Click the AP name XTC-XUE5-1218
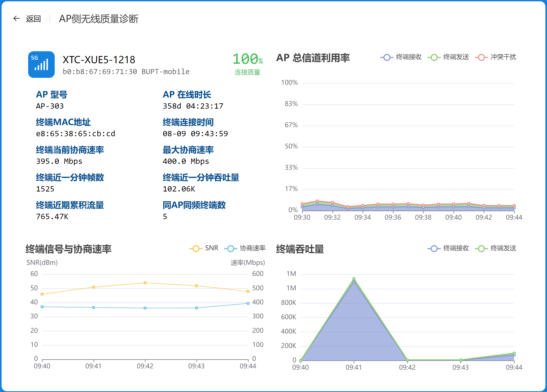This screenshot has width=547, height=392. [x=99, y=60]
